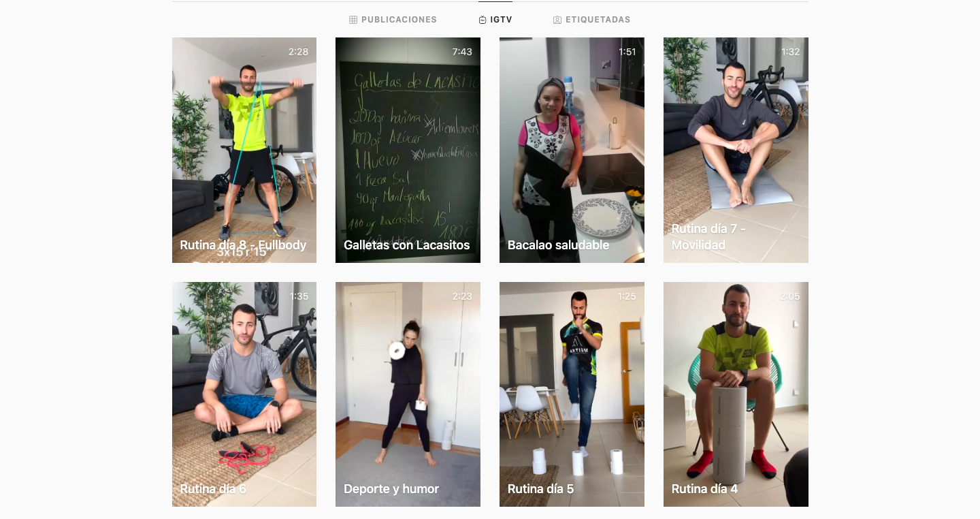Open the Rutina día 6 video thumbnail
The image size is (980, 519).
[244, 394]
